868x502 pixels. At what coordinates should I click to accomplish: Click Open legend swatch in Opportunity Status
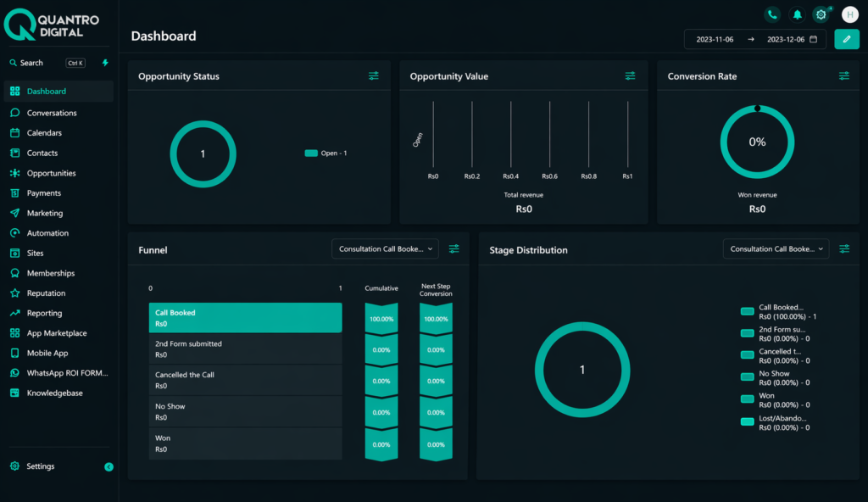pyautogui.click(x=311, y=153)
